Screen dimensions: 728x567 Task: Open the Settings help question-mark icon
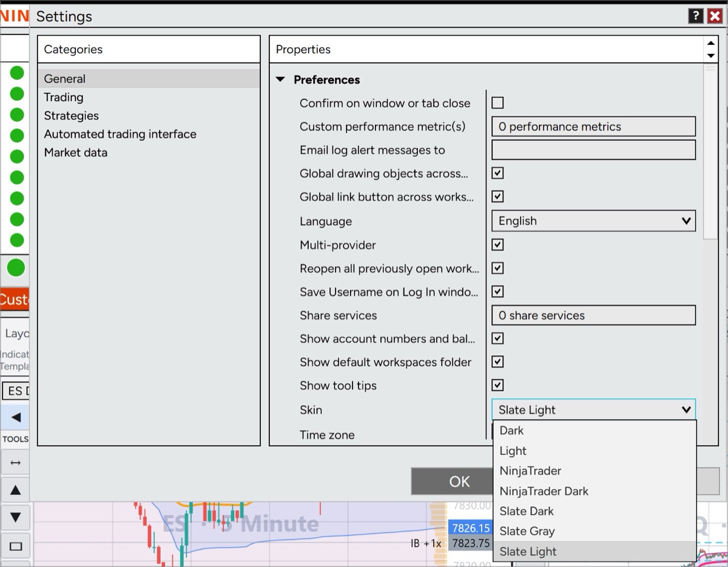click(x=695, y=16)
